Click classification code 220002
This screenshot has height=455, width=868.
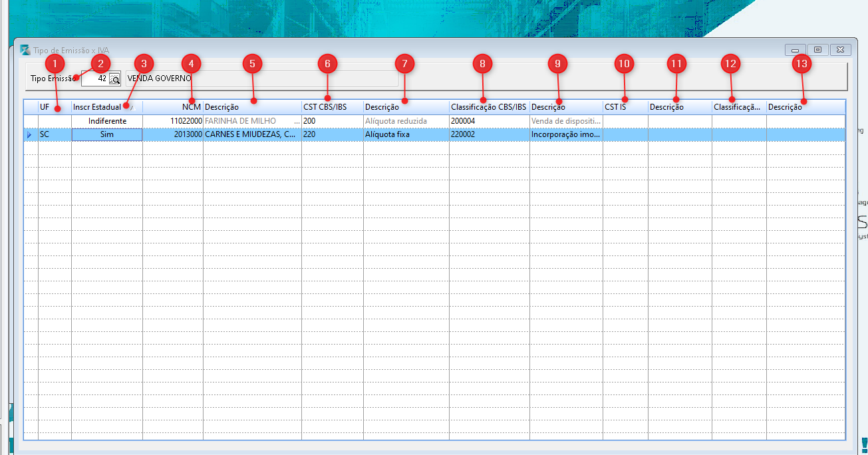490,134
